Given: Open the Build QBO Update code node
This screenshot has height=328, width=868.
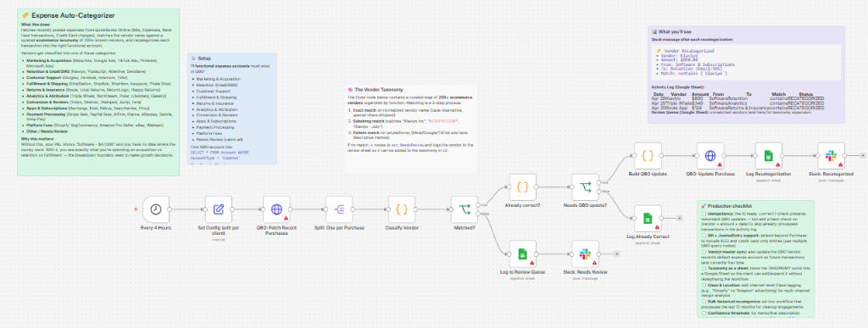Looking at the screenshot, I should (648, 156).
